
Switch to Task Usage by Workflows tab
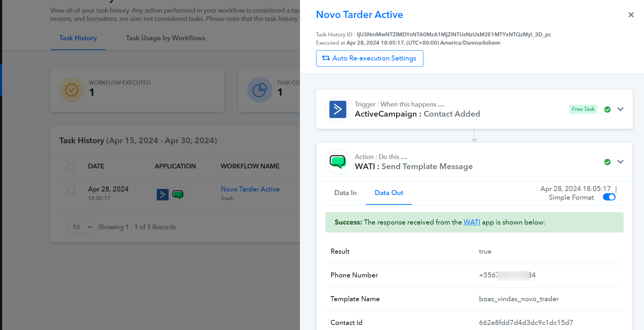165,38
